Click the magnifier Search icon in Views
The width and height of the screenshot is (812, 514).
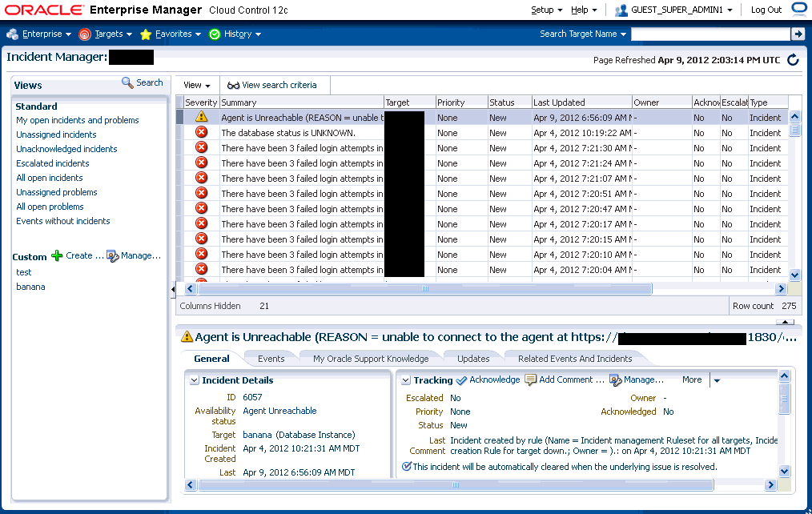click(x=127, y=82)
